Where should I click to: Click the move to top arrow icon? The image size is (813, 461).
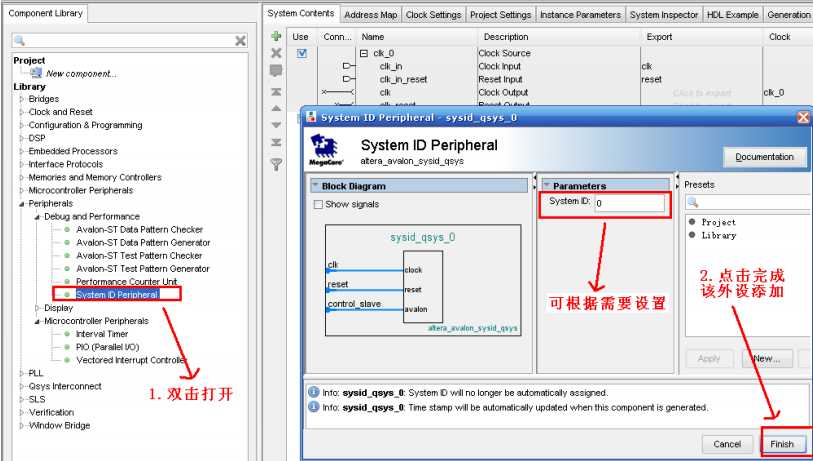click(276, 92)
